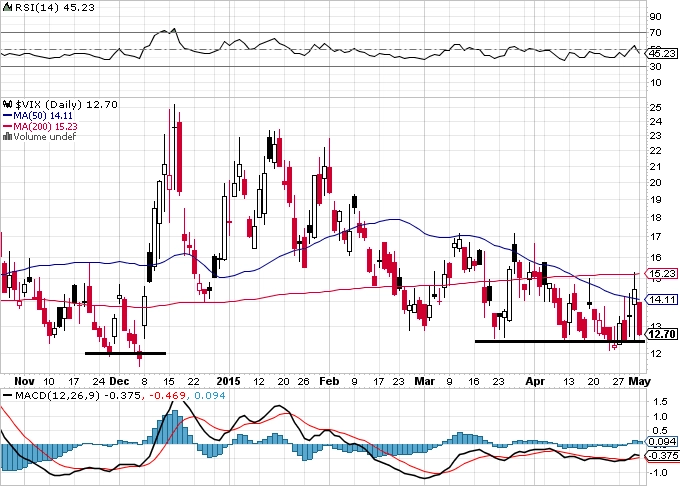The width and height of the screenshot is (680, 486).
Task: Click the RSI(14) indicator icon
Action: coord(7,7)
